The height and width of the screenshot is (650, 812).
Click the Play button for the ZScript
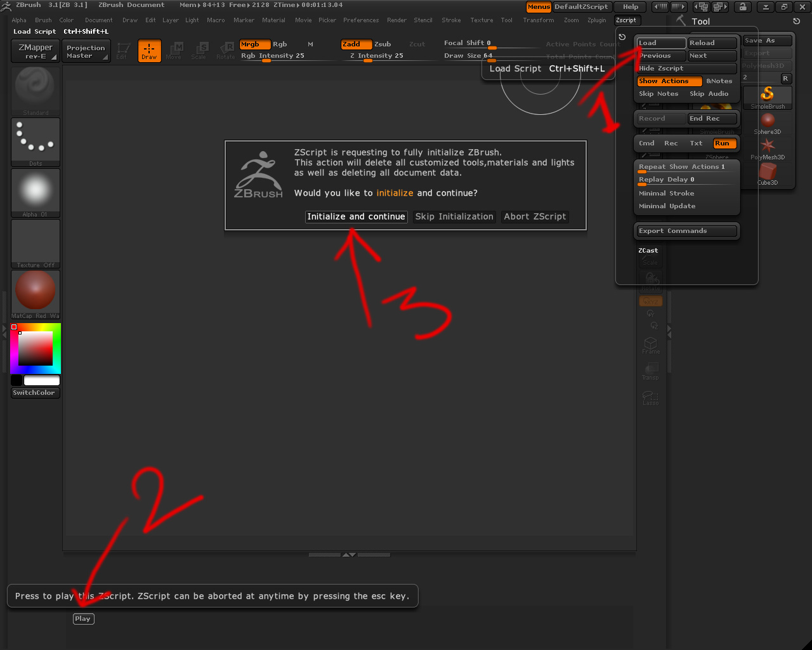83,619
